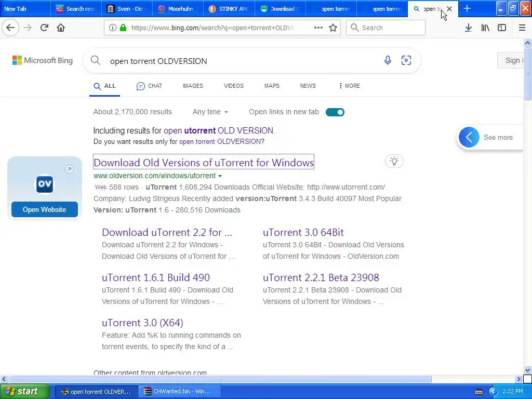The width and height of the screenshot is (532, 399).
Task: Switch to the Moorhuhn browser tab
Action: (178, 9)
